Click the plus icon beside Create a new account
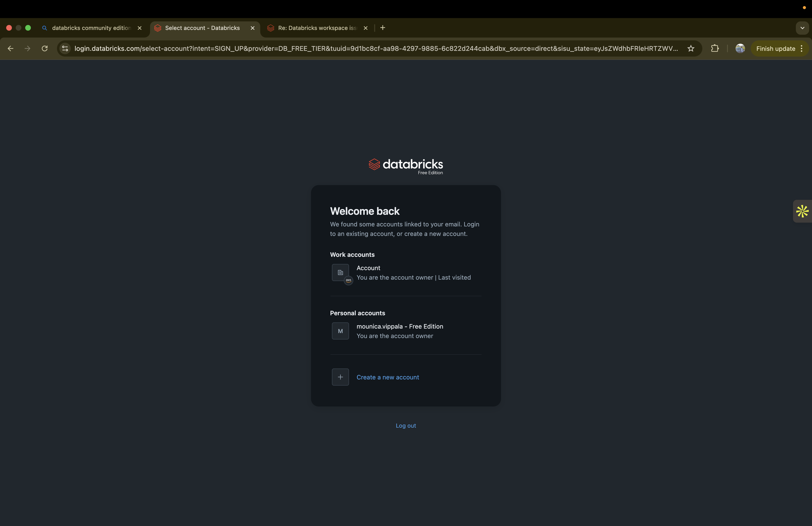Screen dimensions: 812x526 click(340, 377)
